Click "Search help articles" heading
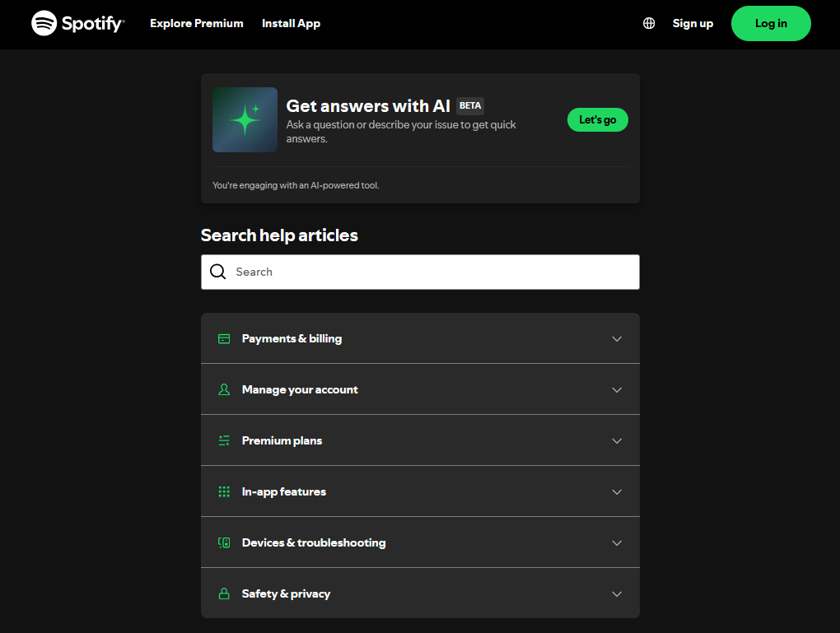The width and height of the screenshot is (840, 633). 279,235
